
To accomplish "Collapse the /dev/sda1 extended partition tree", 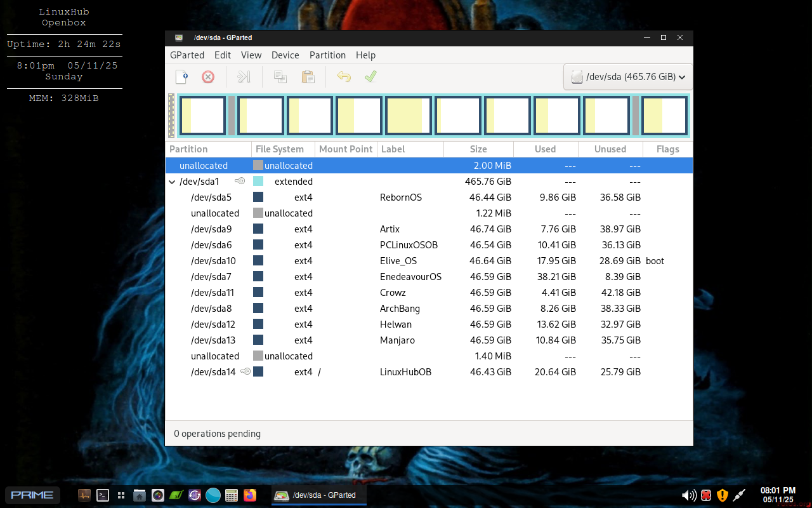I will click(x=172, y=182).
